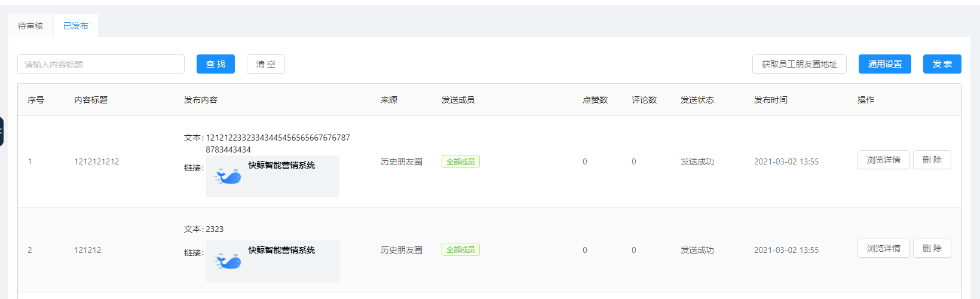Open second row 快鲸智能营销系统 link card

[272, 261]
